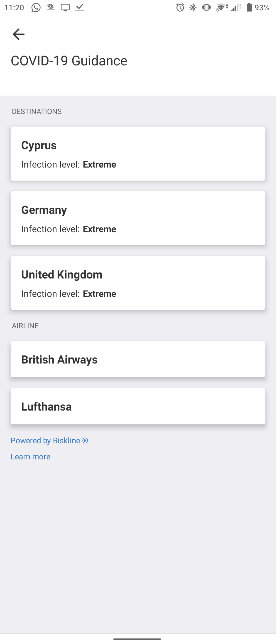This screenshot has height=644, width=276.
Task: Tap the cellular signal strength icon
Action: coord(236,8)
